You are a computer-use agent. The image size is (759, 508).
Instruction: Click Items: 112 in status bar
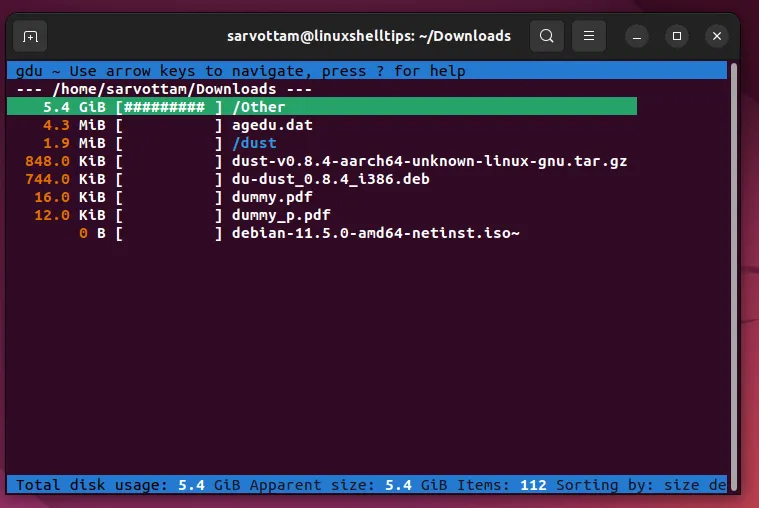click(x=501, y=485)
